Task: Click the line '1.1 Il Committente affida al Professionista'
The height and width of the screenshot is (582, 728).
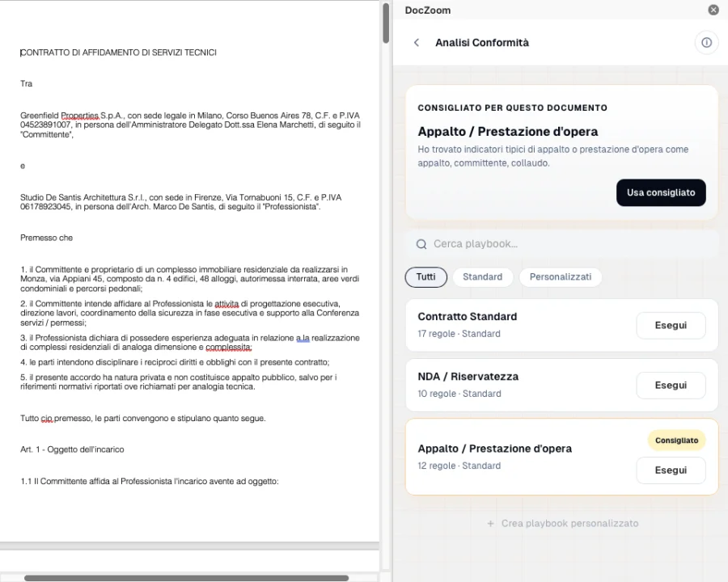Action: click(x=150, y=481)
